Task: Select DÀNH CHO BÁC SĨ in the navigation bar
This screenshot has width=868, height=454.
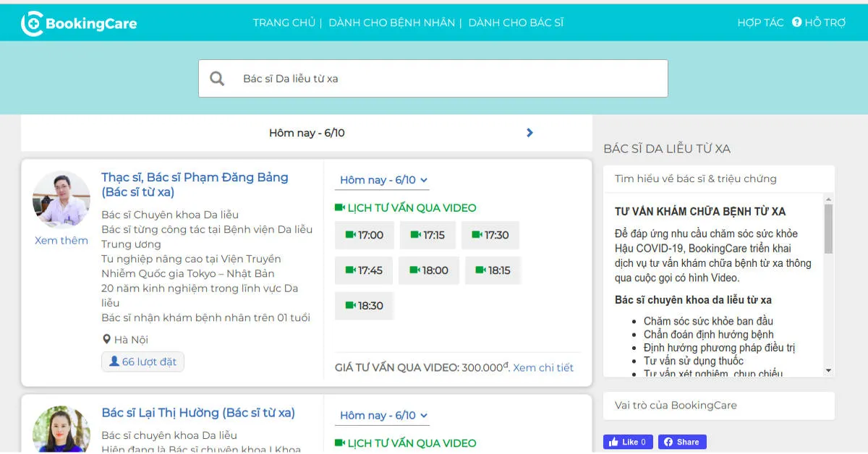Action: click(516, 22)
